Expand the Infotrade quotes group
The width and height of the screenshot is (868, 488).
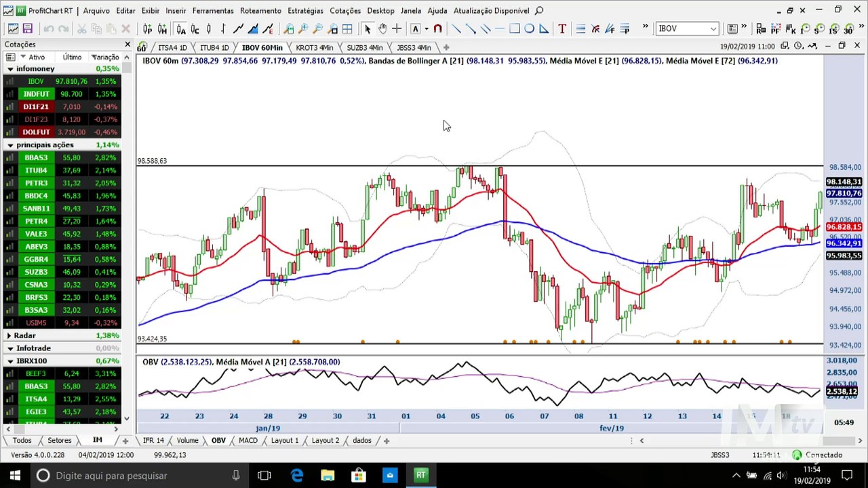click(x=9, y=348)
